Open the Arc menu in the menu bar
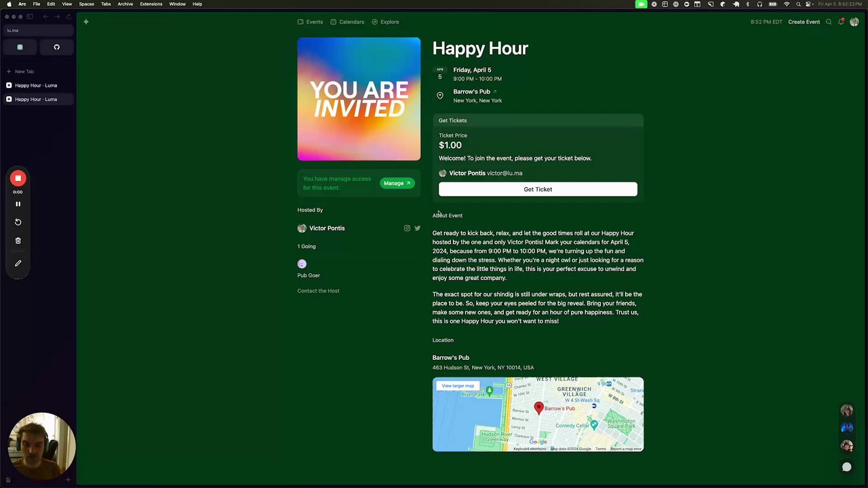Image resolution: width=868 pixels, height=488 pixels. [x=22, y=4]
